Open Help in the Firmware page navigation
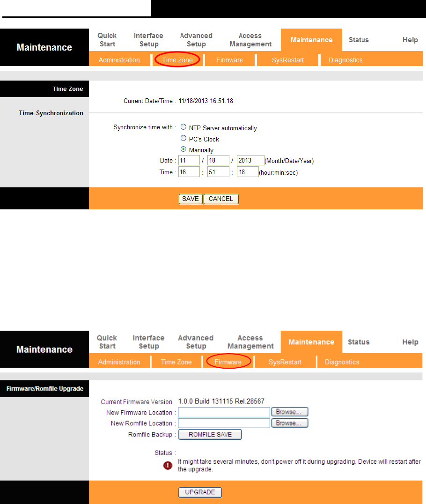This screenshot has width=426, height=504. pyautogui.click(x=410, y=342)
